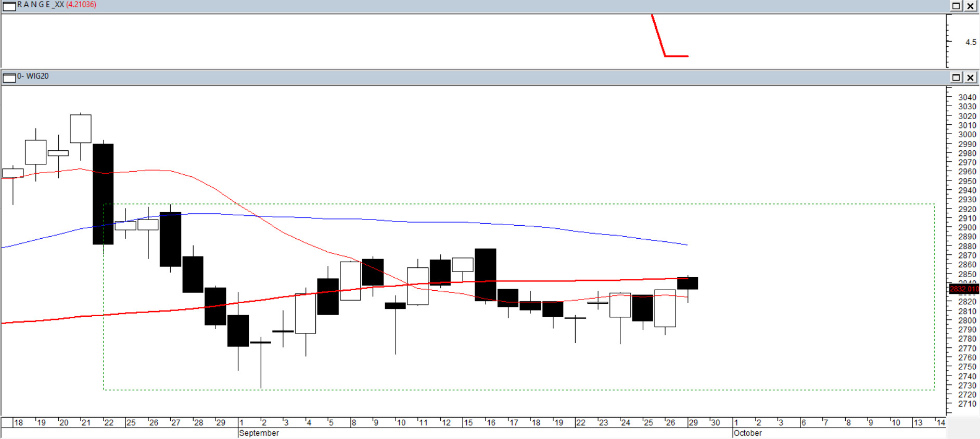Maximize the RANGE_XX indicator panel
980x439 pixels.
click(x=956, y=6)
